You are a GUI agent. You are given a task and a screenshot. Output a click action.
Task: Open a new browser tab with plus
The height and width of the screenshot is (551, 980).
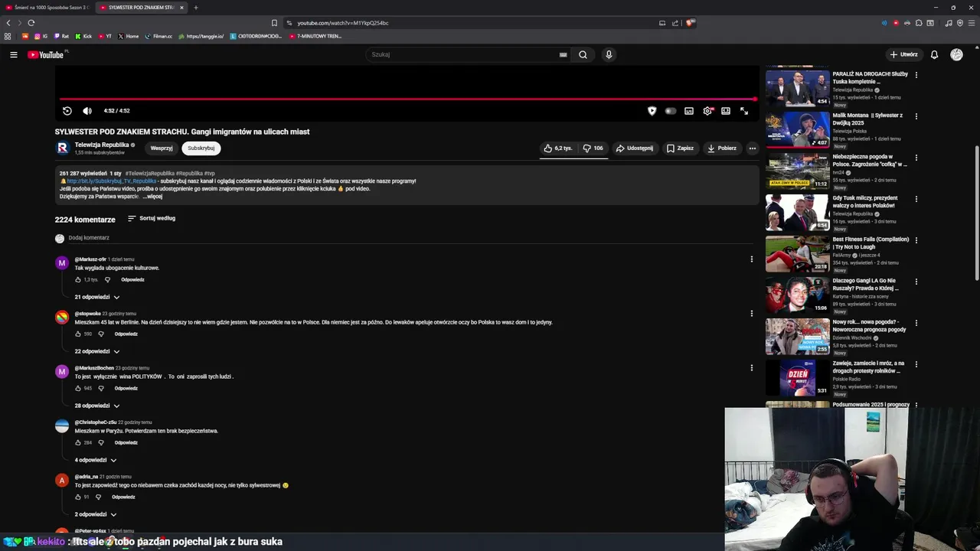[196, 8]
